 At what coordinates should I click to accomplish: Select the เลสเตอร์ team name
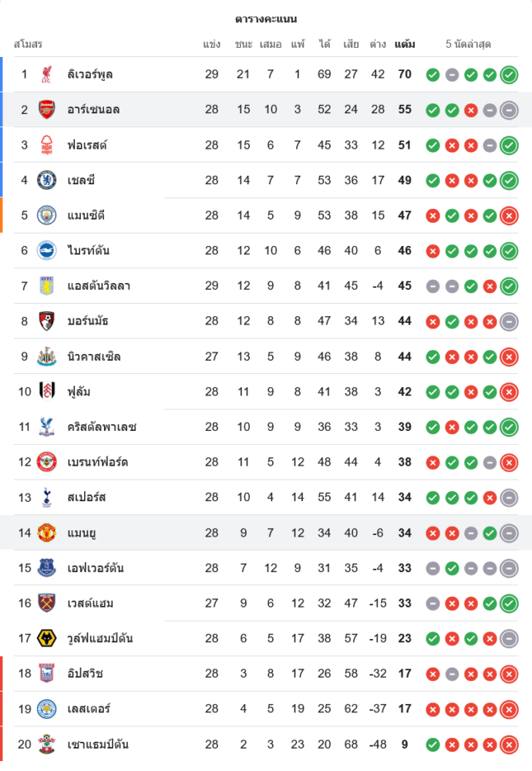89,709
